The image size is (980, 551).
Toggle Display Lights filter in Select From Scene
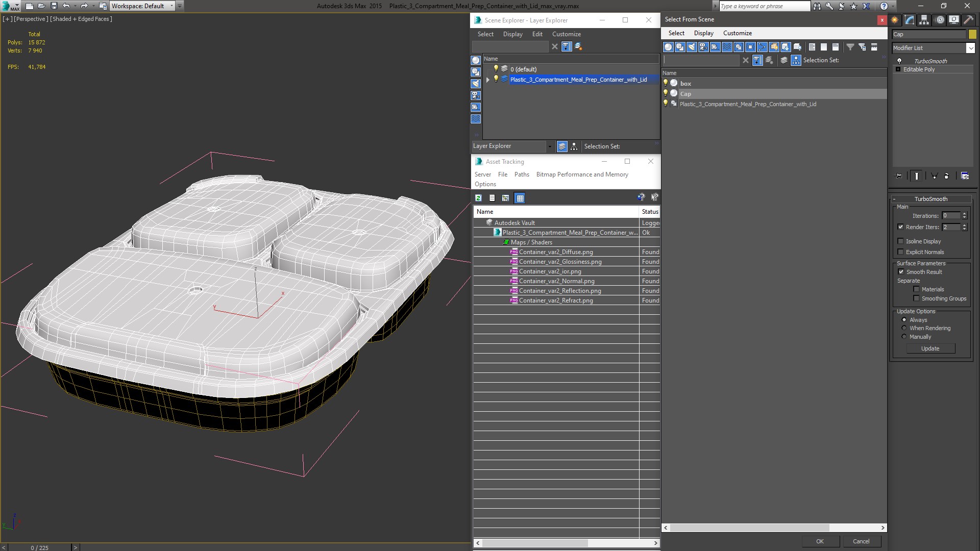click(692, 47)
